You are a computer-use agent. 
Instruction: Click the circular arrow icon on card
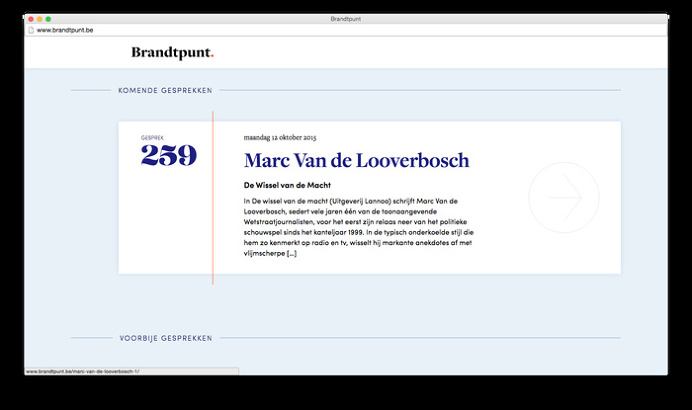pyautogui.click(x=564, y=197)
